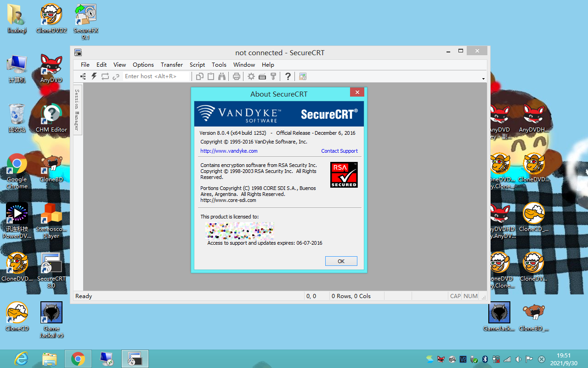The image size is (588, 368).
Task: Open the Options menu
Action: (x=143, y=64)
